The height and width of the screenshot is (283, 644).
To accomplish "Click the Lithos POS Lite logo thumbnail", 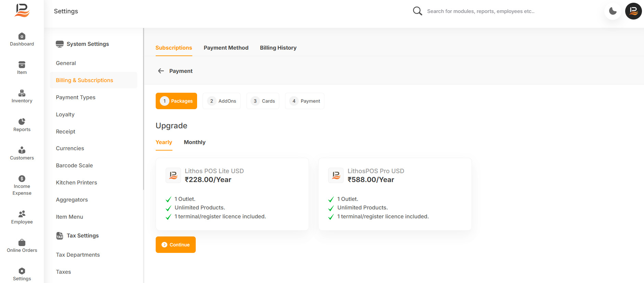I will pos(173,175).
